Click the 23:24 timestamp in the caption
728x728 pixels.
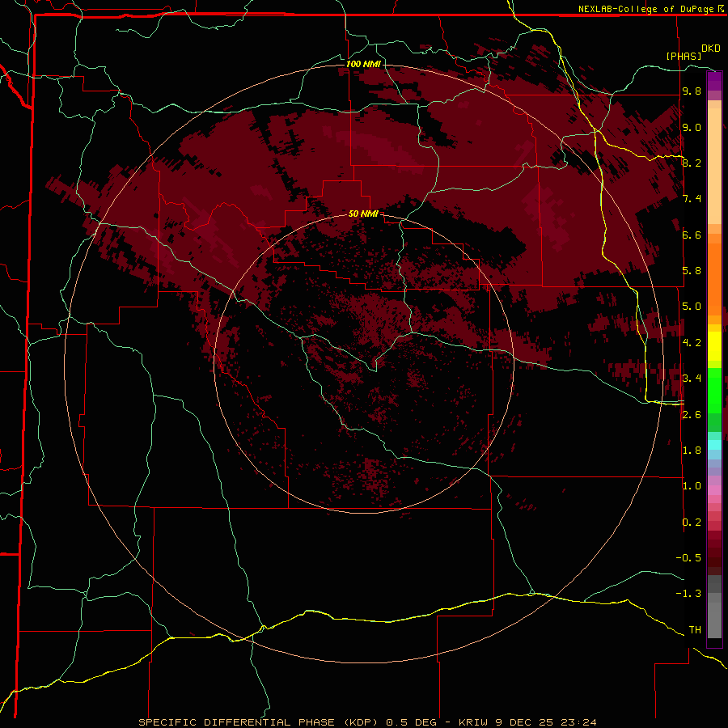pyautogui.click(x=579, y=722)
